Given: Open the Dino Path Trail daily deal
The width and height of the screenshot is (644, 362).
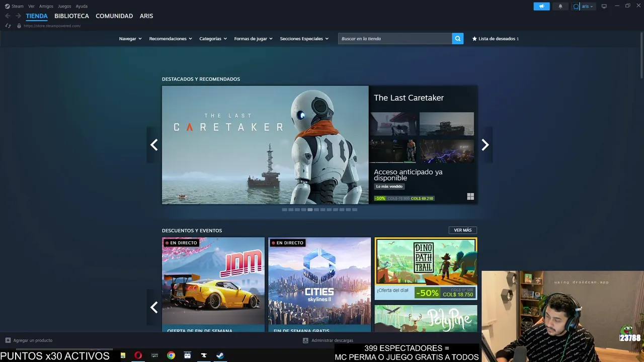Looking at the screenshot, I should click(x=426, y=268).
